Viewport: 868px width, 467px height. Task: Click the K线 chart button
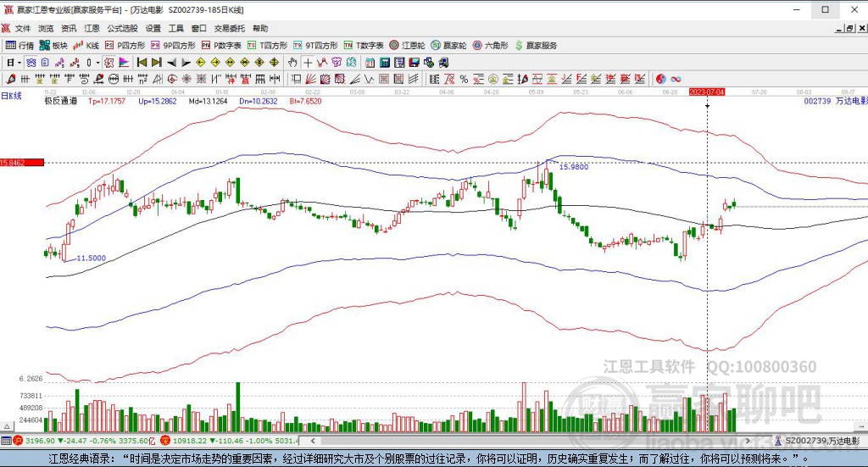(x=86, y=46)
